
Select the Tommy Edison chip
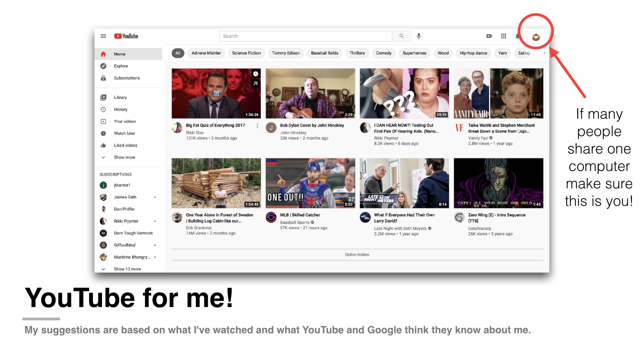286,53
